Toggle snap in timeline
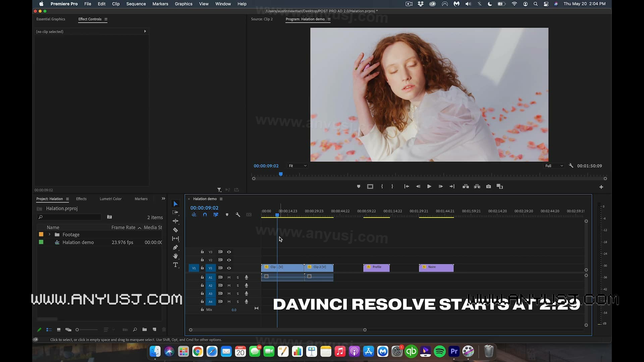Screen dimensions: 644x362 click(205, 215)
